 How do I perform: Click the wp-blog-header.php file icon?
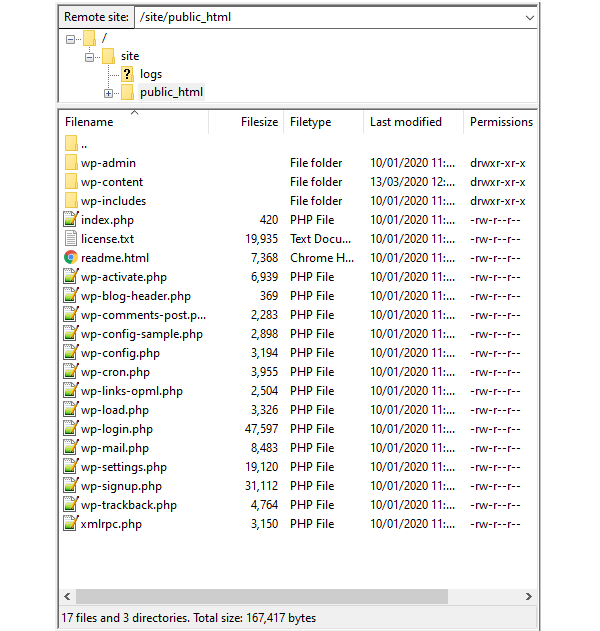(70, 295)
